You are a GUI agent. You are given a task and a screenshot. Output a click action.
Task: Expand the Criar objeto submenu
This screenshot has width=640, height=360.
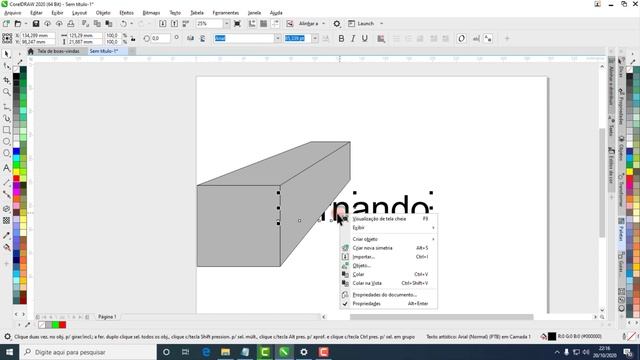389,239
